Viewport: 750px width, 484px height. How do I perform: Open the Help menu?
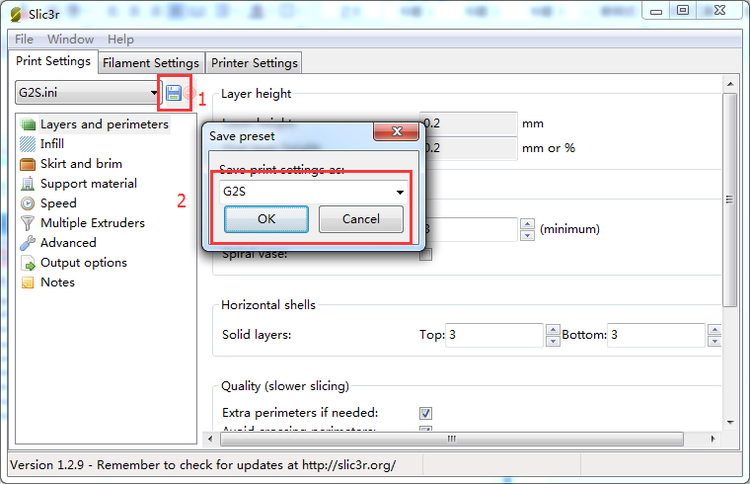coord(121,39)
